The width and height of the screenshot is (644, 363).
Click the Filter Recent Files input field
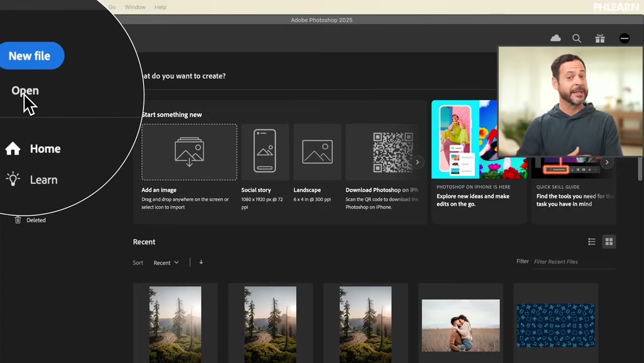[x=574, y=262]
